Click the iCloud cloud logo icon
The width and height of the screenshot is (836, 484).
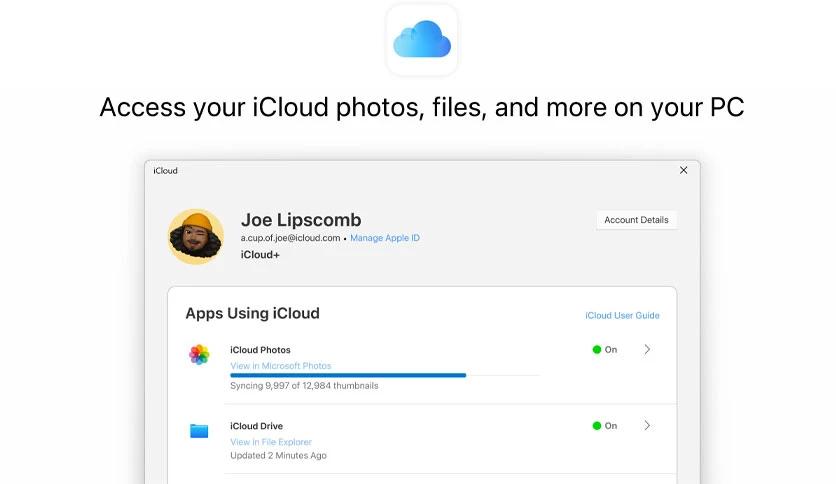(x=422, y=39)
